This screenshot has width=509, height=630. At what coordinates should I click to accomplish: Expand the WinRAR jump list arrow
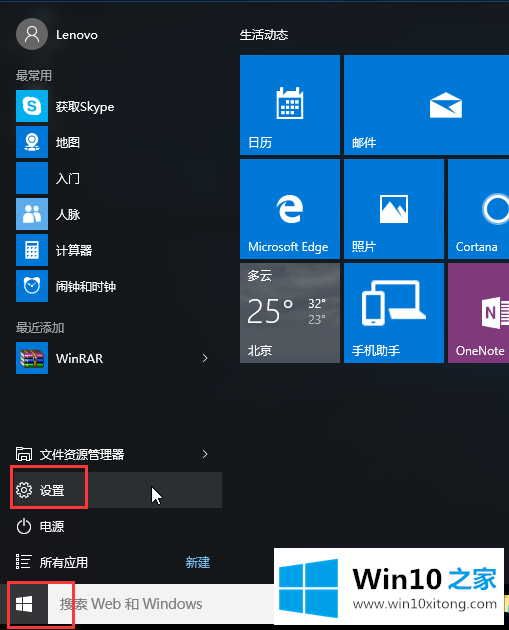point(205,358)
